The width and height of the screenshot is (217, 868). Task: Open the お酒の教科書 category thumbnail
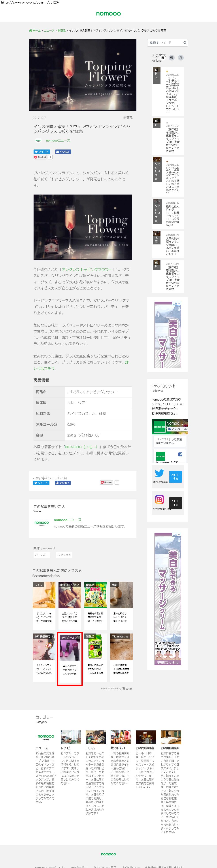click(x=146, y=737)
